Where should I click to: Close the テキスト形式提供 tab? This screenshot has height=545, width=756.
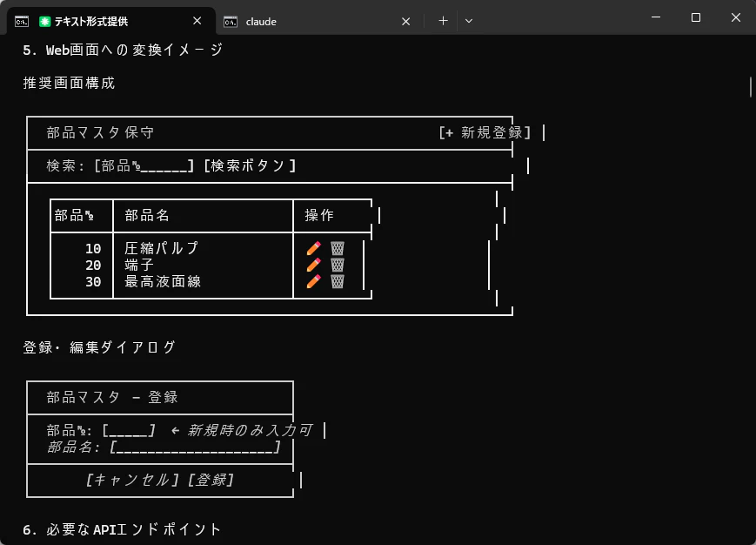(x=197, y=21)
